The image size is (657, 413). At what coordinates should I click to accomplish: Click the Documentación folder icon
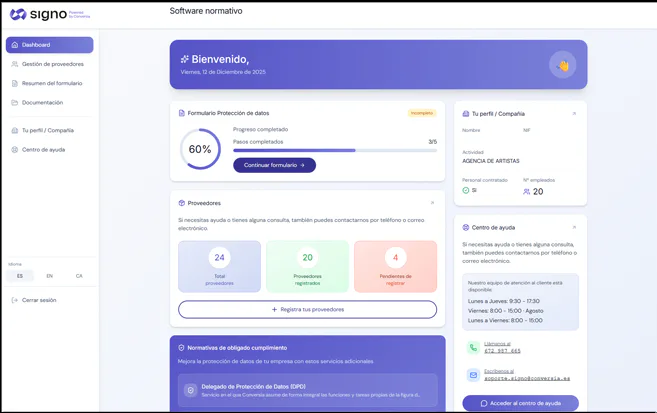[15, 103]
